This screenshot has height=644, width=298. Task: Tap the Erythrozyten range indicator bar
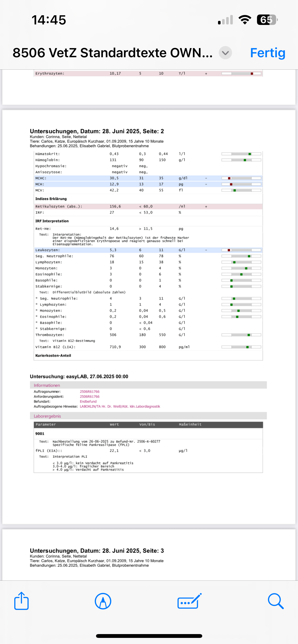(241, 74)
